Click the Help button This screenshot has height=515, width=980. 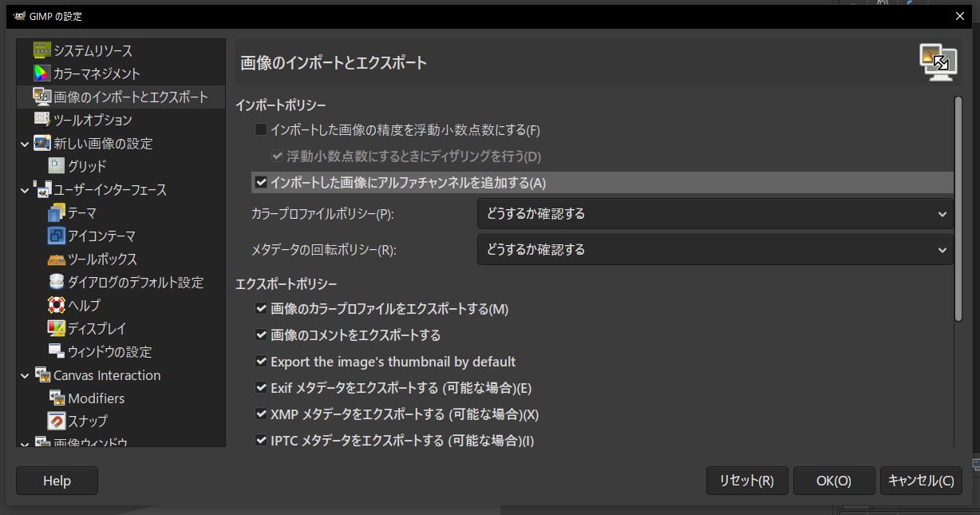(57, 481)
